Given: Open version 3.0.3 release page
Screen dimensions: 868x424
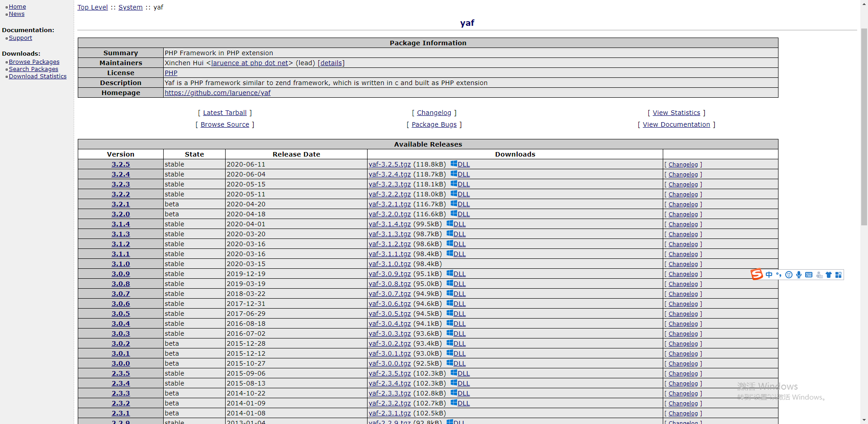Looking at the screenshot, I should click(x=121, y=333).
